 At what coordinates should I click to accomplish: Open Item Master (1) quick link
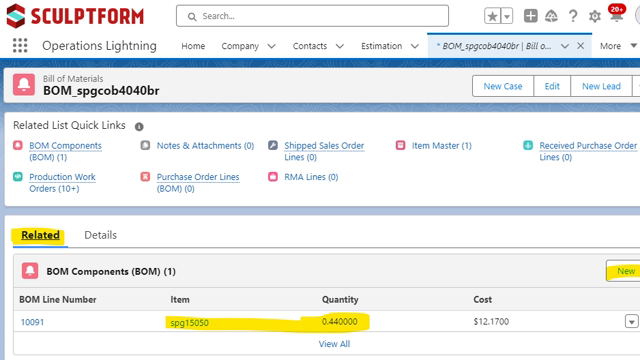(x=442, y=146)
